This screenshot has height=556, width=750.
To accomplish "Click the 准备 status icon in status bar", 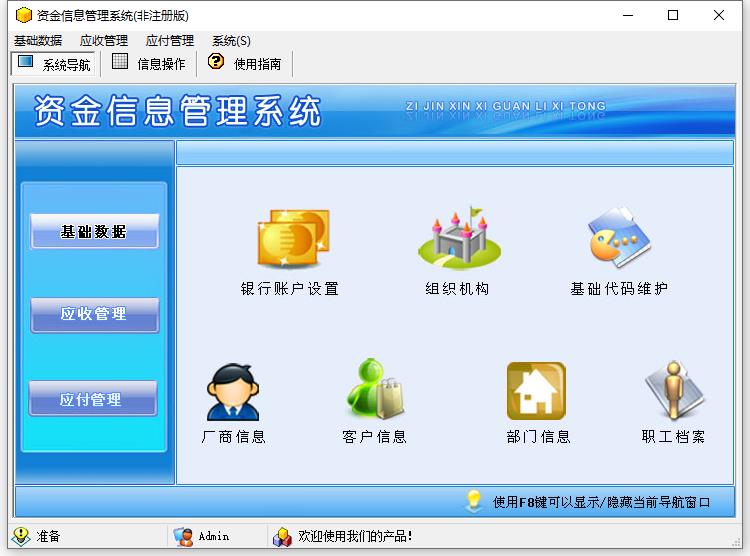I will click(x=21, y=536).
